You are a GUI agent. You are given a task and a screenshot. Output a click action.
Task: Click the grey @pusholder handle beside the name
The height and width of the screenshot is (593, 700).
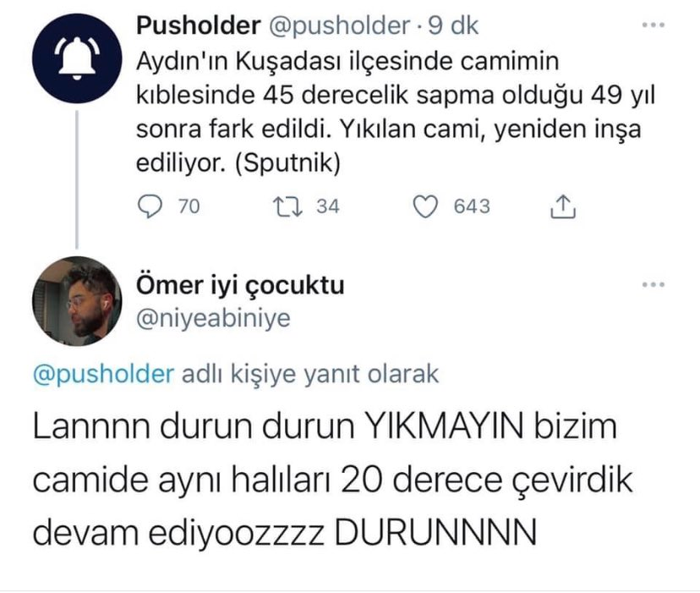click(x=338, y=25)
